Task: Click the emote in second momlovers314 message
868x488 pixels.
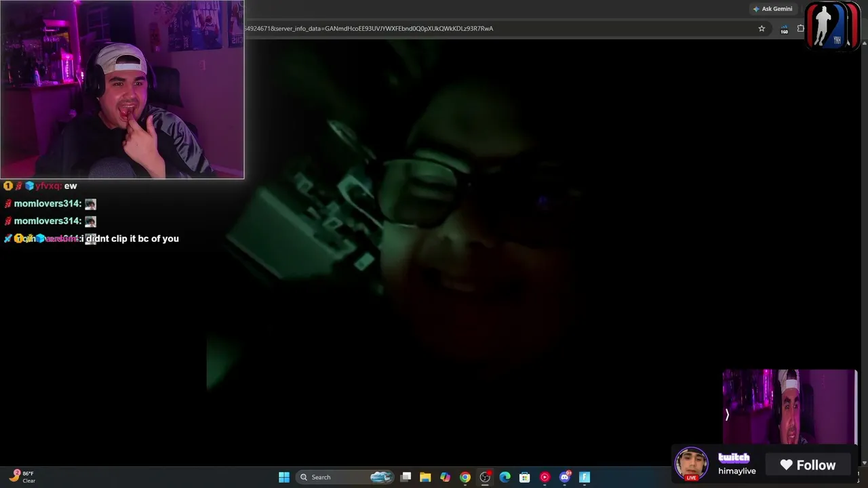Action: (90, 222)
